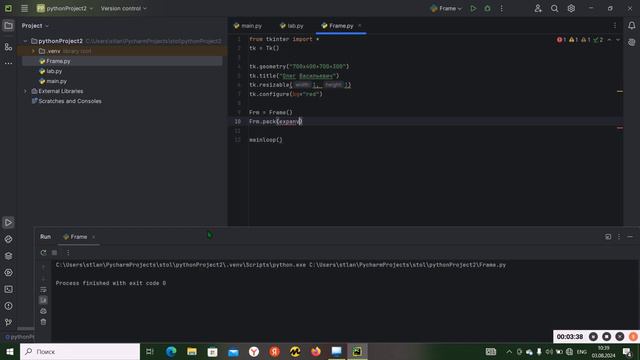Toggle soft-wrap in Run console
The height and width of the screenshot is (360, 640).
pos(43,289)
